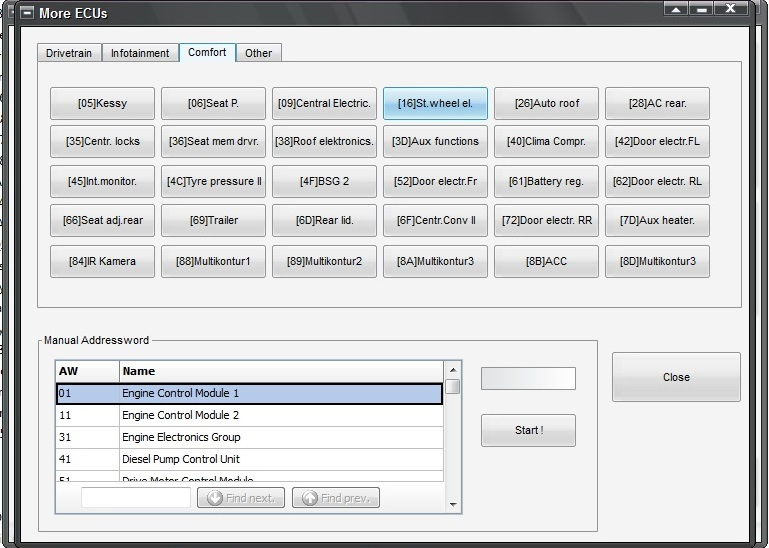This screenshot has height=548, width=769.
Task: Go to the Other tab
Action: tap(258, 53)
